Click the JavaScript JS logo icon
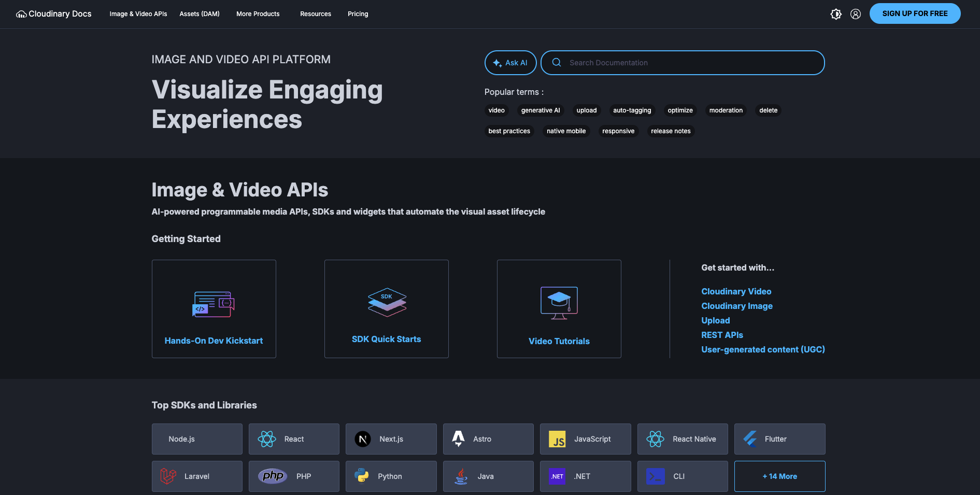980x495 pixels. (557, 439)
